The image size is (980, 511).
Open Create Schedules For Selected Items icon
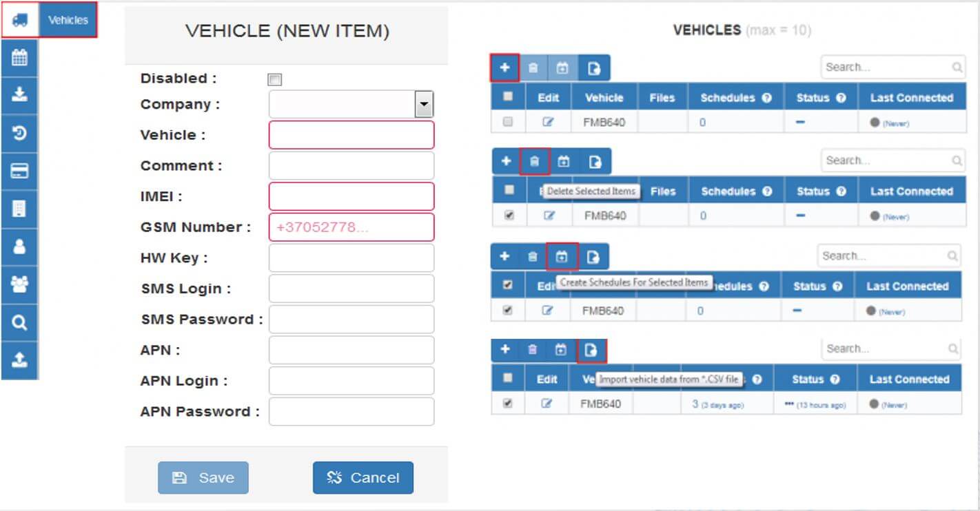tap(562, 255)
